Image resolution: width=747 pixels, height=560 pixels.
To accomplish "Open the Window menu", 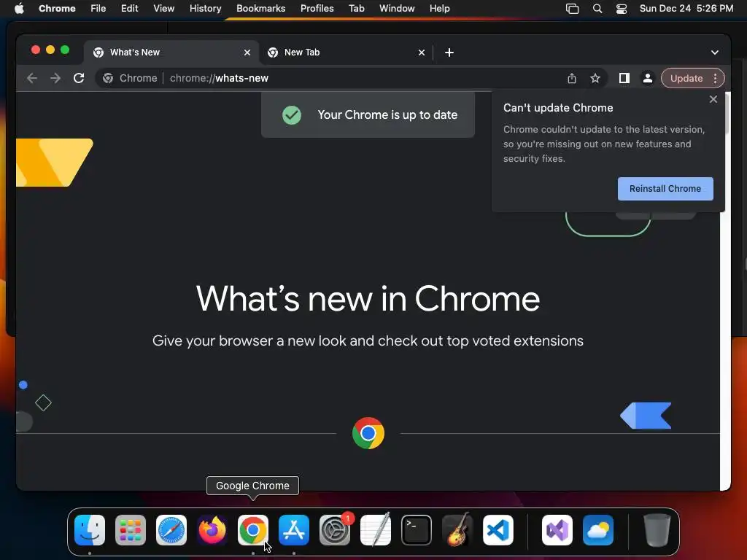I will (x=397, y=8).
